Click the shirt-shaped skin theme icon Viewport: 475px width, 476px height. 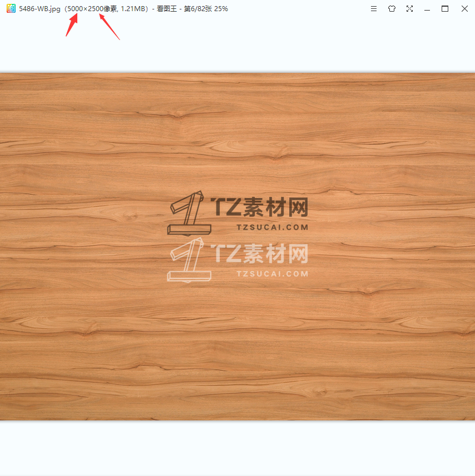click(392, 9)
